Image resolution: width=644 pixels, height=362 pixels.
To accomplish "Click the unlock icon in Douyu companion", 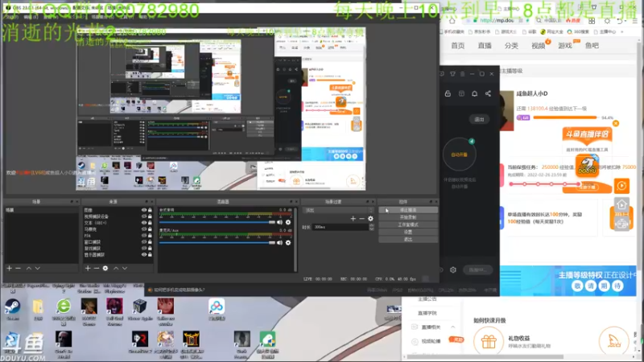I will [448, 93].
